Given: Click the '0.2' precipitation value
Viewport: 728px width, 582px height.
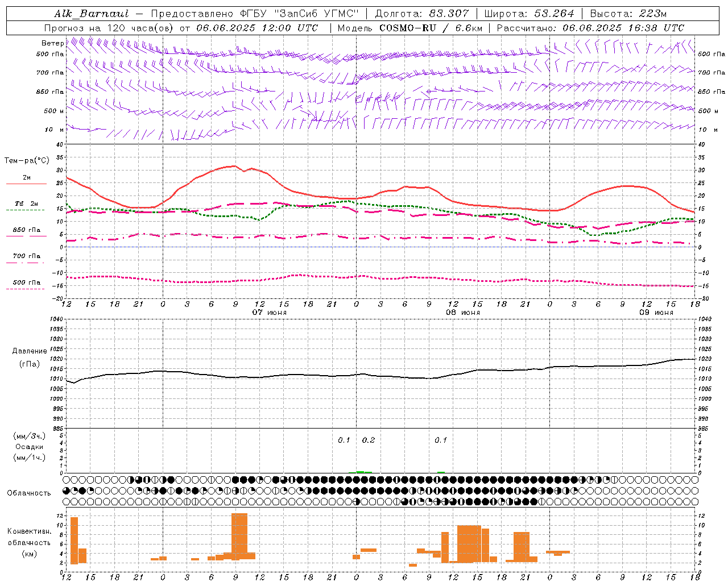Looking at the screenshot, I should [369, 440].
